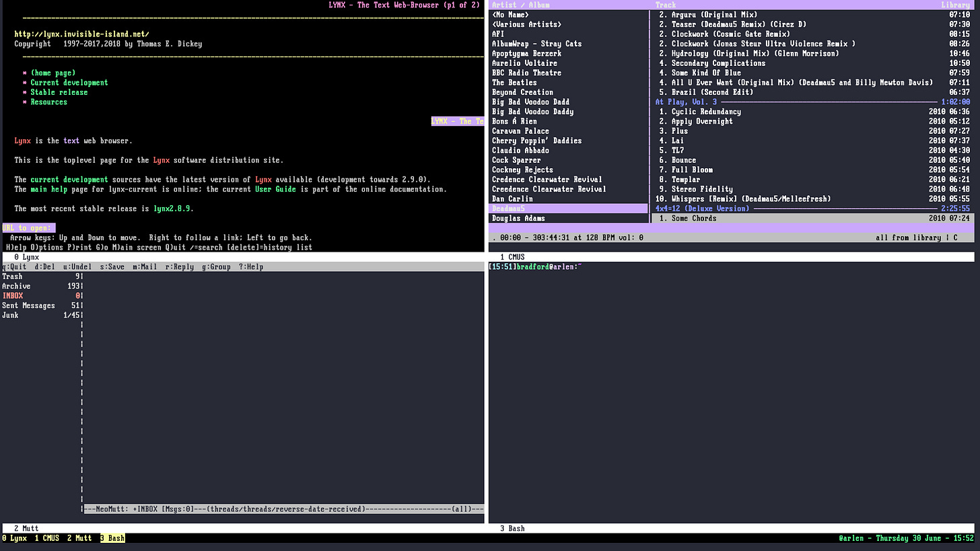
Task: Click Thursday 30 June date in status bar
Action: coord(909,538)
